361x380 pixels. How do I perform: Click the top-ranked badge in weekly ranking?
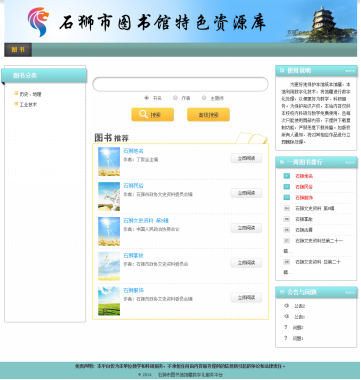pos(286,176)
